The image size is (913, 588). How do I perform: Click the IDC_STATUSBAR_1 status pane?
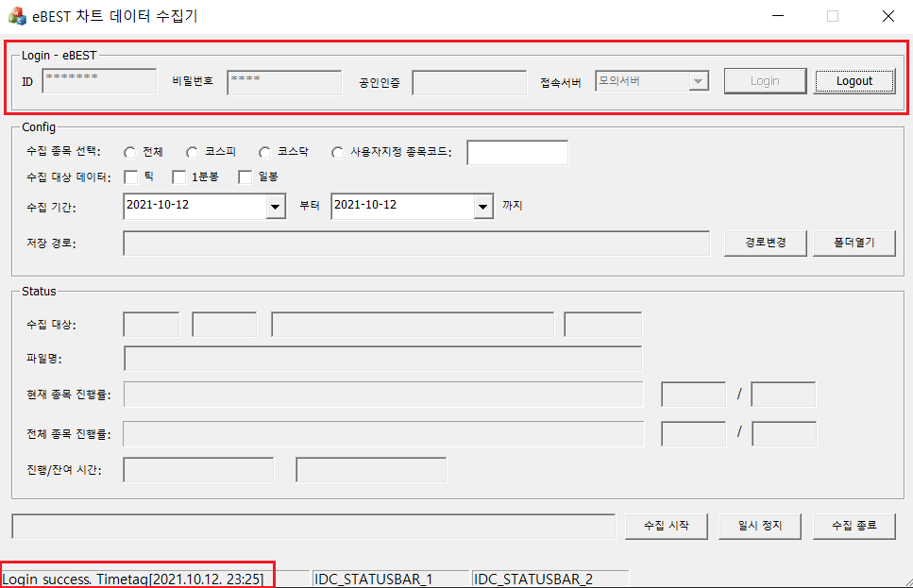point(391,580)
